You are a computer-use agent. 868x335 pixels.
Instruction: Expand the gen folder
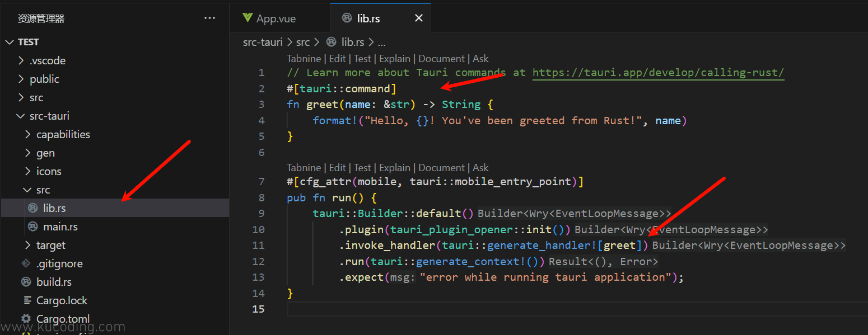[27, 153]
